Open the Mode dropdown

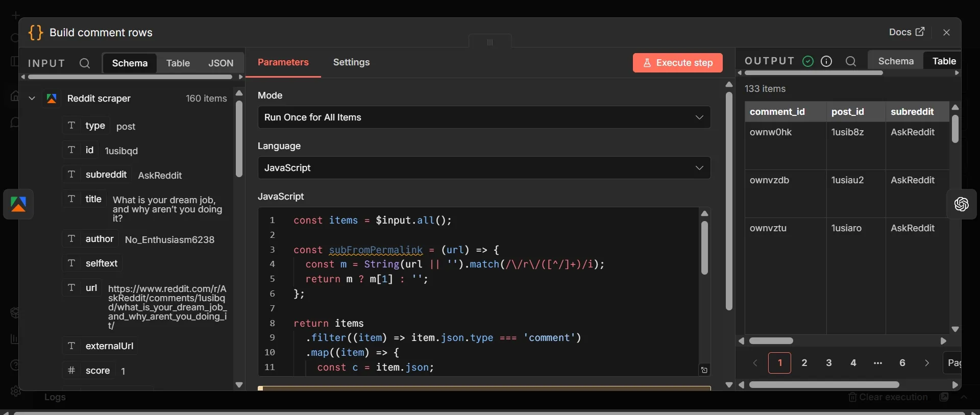(484, 117)
